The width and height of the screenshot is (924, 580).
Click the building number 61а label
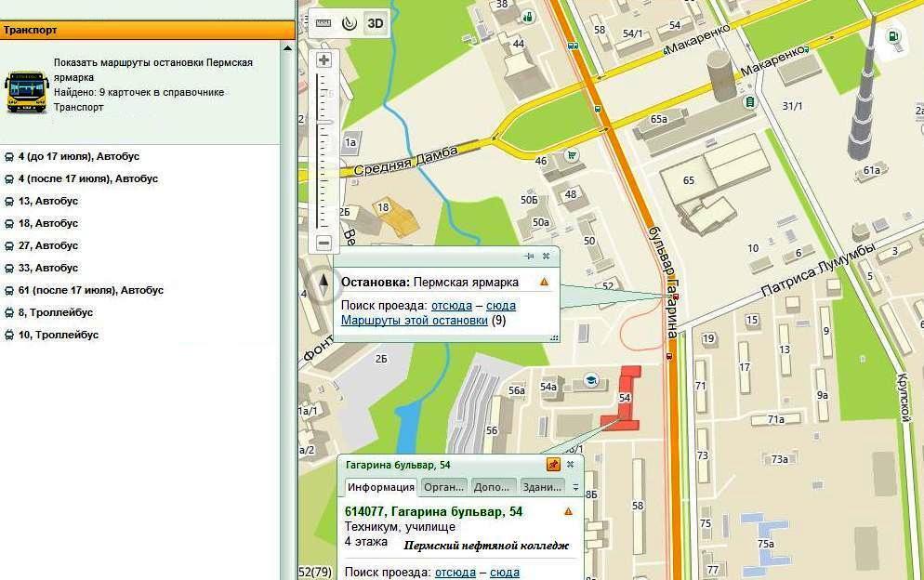click(x=872, y=170)
